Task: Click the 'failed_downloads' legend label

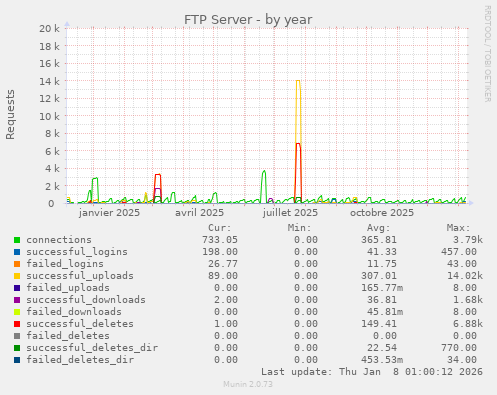Action: [74, 312]
